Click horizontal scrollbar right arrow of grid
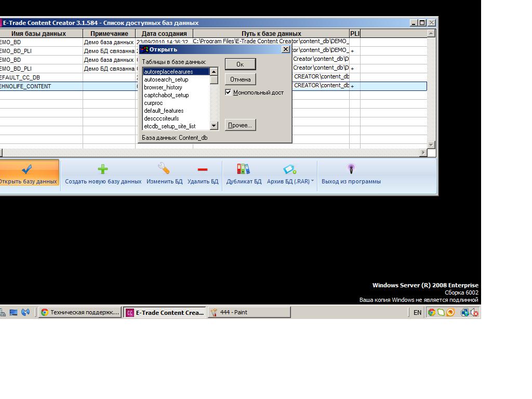The image size is (532, 399). click(x=423, y=153)
